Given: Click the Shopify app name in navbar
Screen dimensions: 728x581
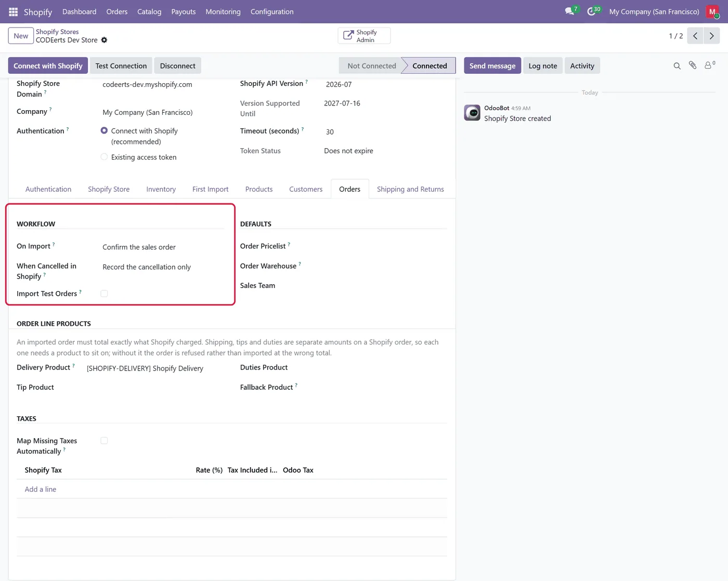Looking at the screenshot, I should 38,11.
